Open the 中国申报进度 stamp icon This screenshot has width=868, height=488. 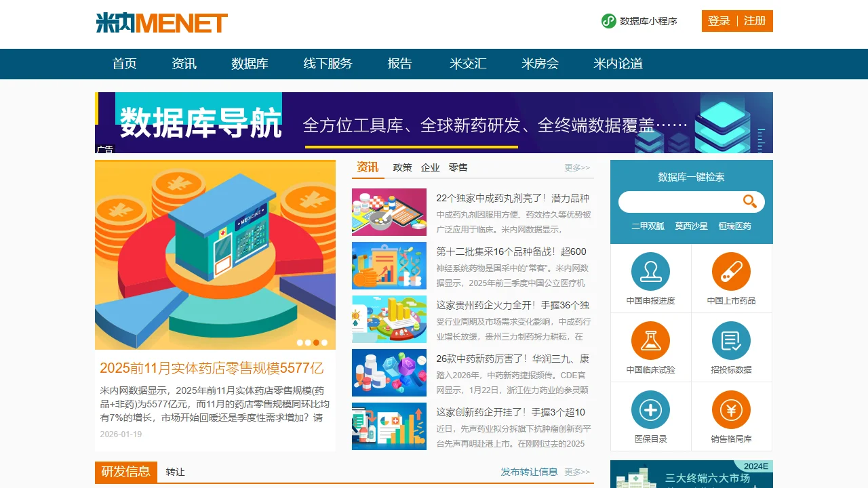(650, 272)
